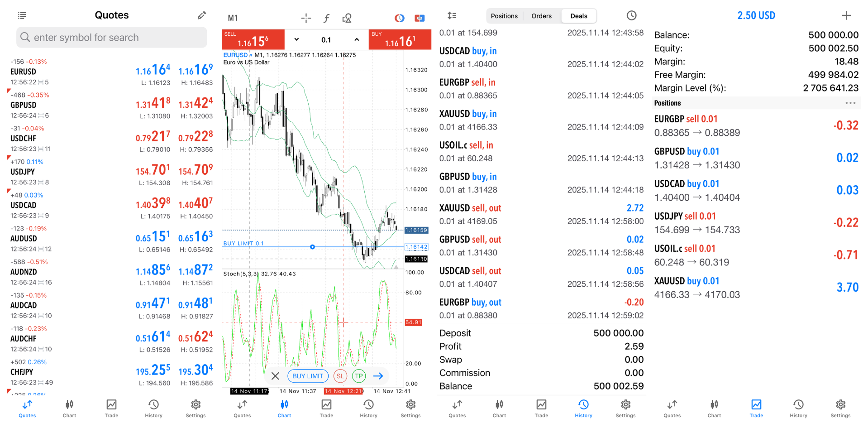The width and height of the screenshot is (868, 428).
Task: Select the Deals tab in History
Action: tap(579, 16)
